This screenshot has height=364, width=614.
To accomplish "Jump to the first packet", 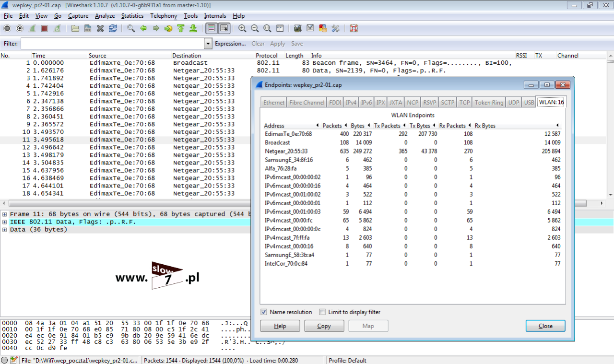I will click(x=181, y=28).
